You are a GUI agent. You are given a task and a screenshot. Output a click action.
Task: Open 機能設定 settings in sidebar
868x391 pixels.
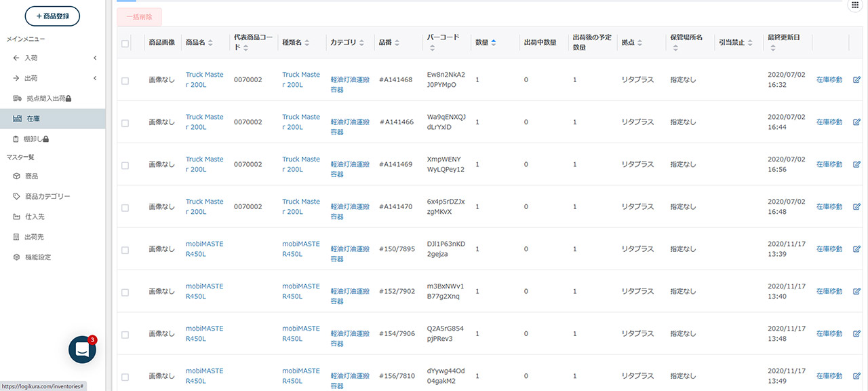[x=37, y=257]
